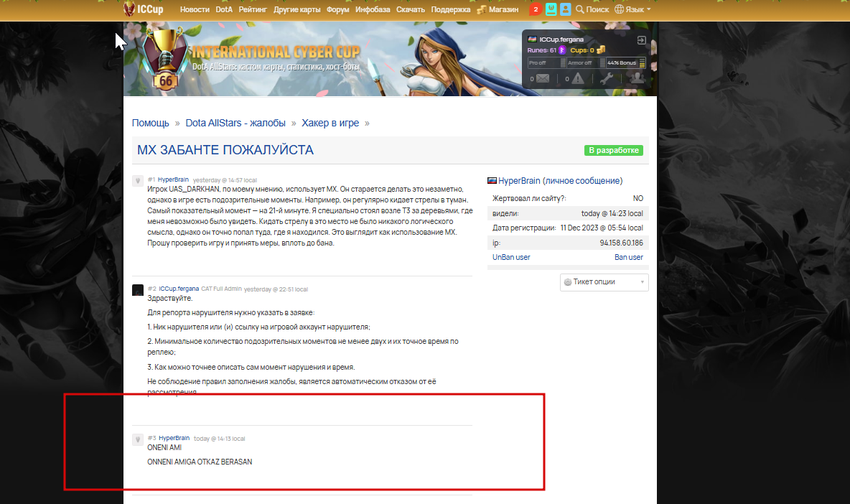Screen dimensions: 850x504
Task: Click the UnBan user link
Action: (x=511, y=258)
